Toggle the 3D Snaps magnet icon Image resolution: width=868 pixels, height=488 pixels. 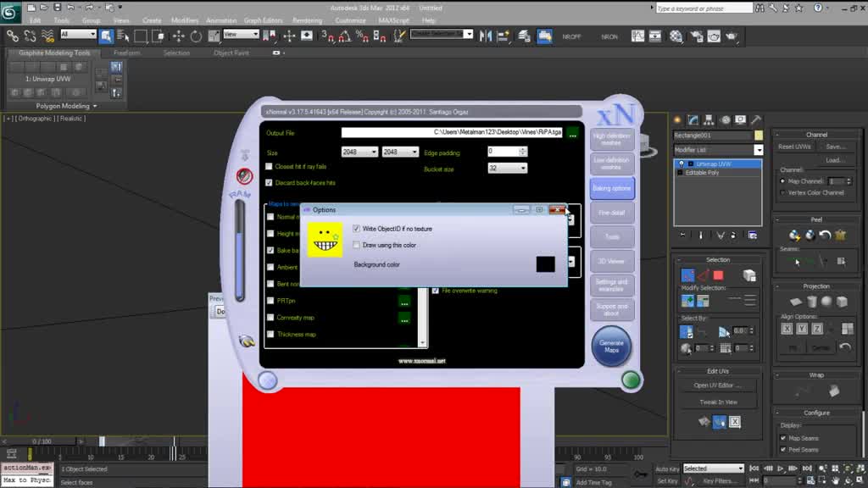(327, 36)
